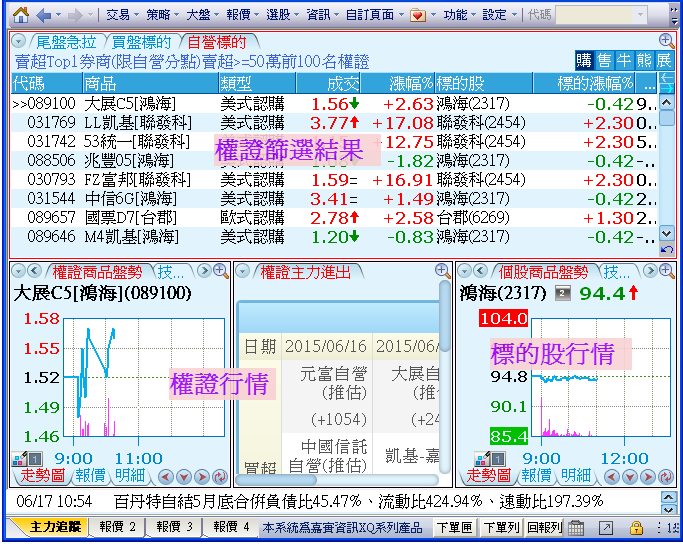Click the magnifier icon in the warrant list panel
This screenshot has width=683, height=544.
pyautogui.click(x=666, y=41)
